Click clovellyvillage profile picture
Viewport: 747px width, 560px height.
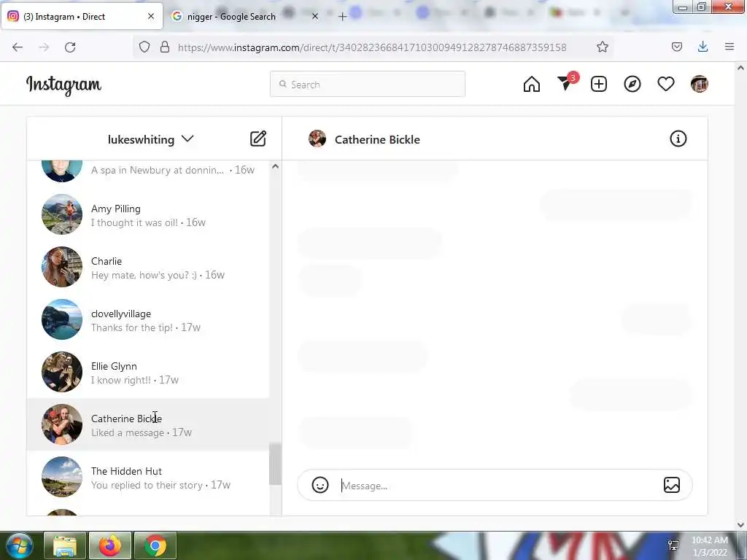(x=62, y=319)
